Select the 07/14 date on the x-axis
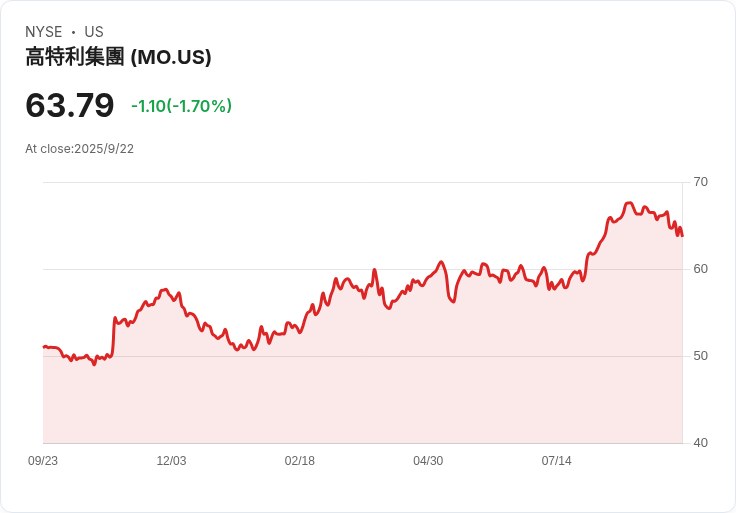 556,461
